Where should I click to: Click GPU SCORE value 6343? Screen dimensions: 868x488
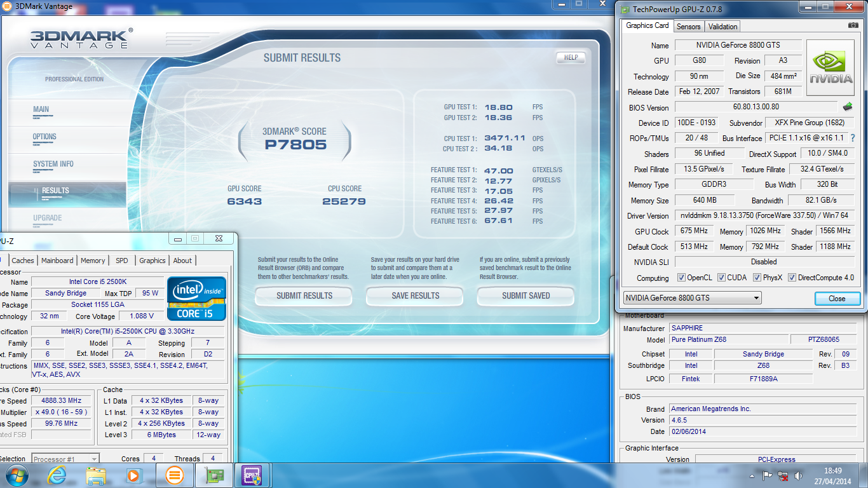click(245, 201)
